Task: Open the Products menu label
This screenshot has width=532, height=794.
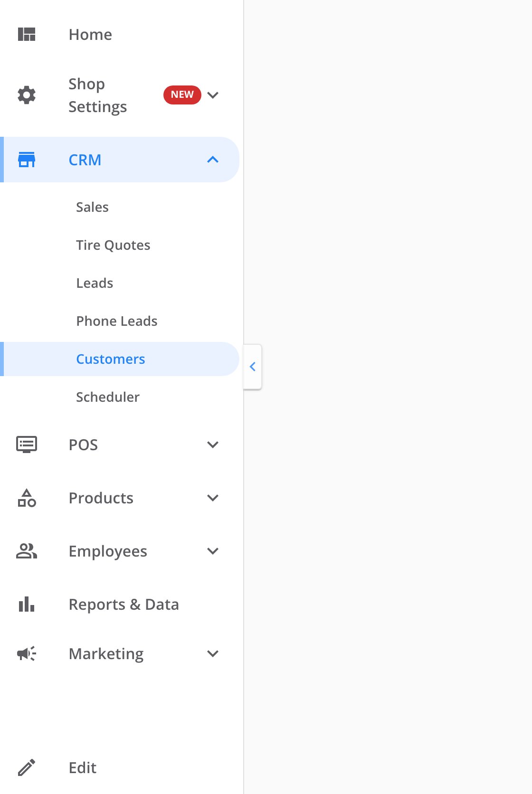Action: [101, 498]
